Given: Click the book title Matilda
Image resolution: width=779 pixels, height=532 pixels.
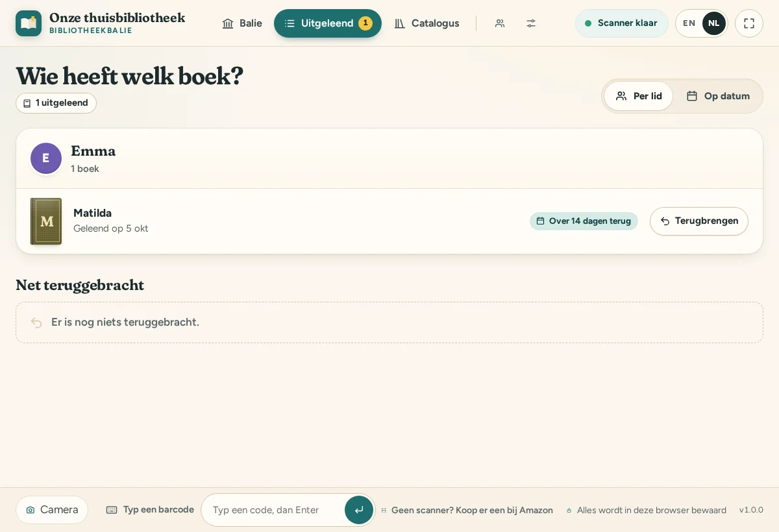Looking at the screenshot, I should point(92,213).
